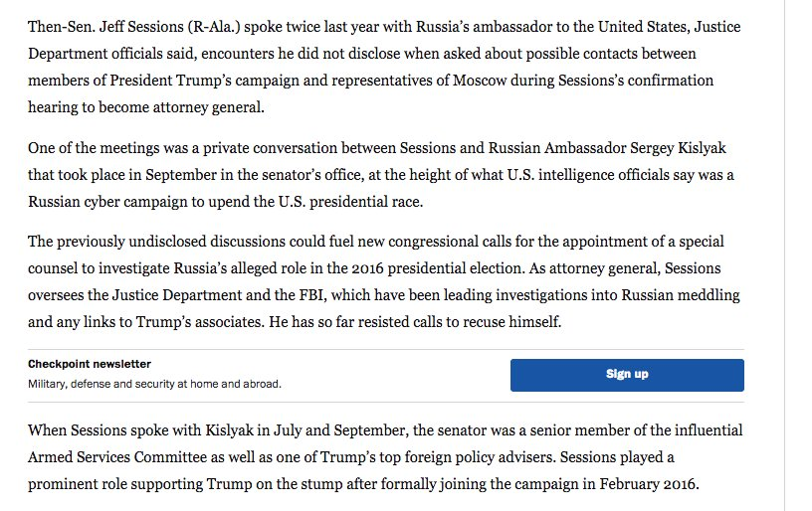This screenshot has width=812, height=511.
Task: Click the newsletter description about military and defense
Action: tap(154, 384)
